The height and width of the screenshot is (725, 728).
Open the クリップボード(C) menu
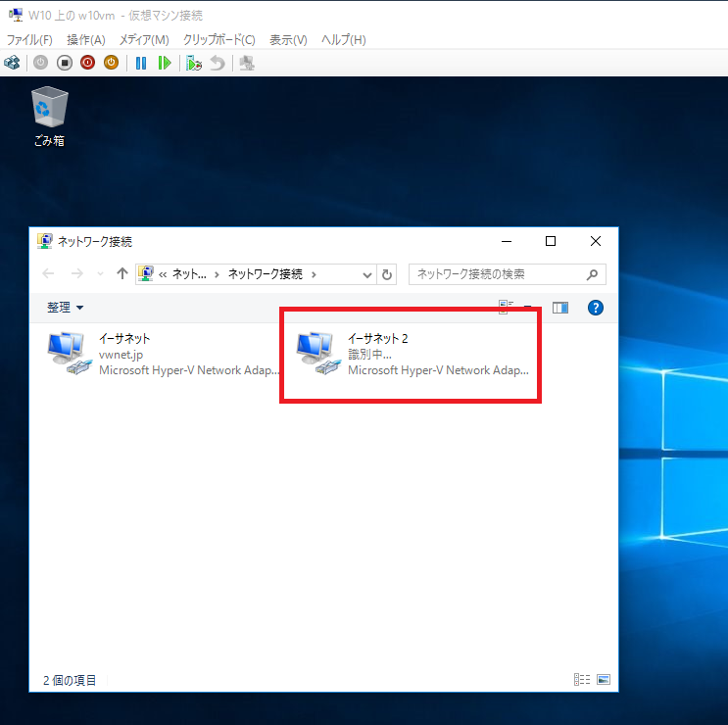pyautogui.click(x=219, y=40)
